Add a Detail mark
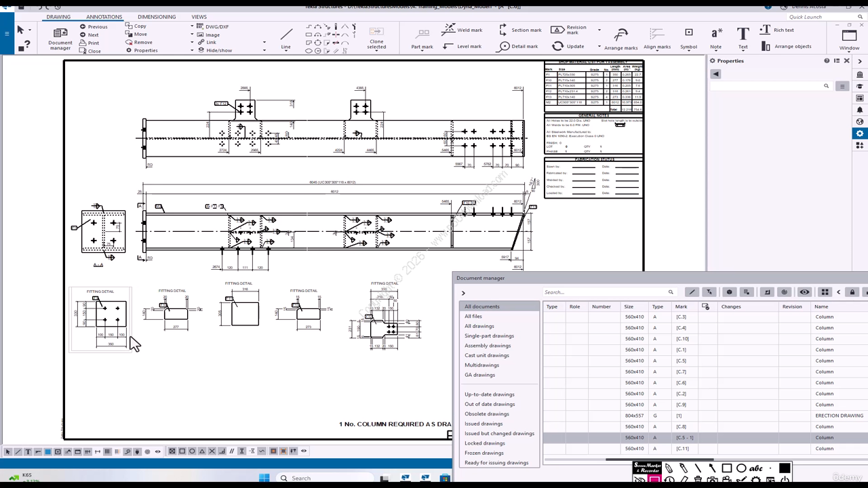 pyautogui.click(x=519, y=46)
